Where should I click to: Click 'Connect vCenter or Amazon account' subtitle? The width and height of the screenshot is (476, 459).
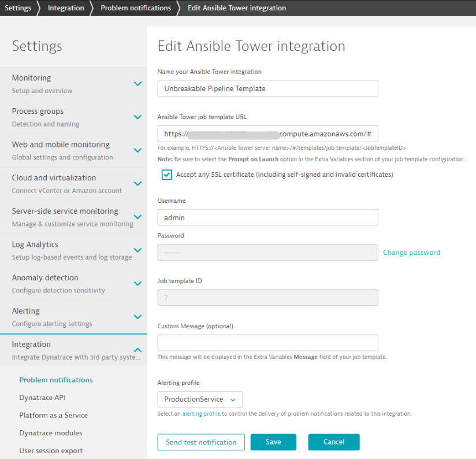click(x=67, y=190)
